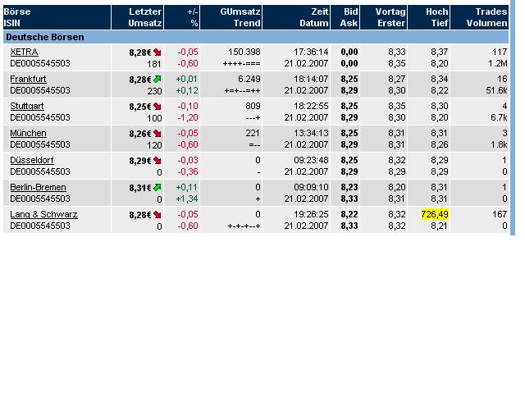Open the XETRA exchange link
This screenshot has width=525, height=420.
tap(24, 52)
